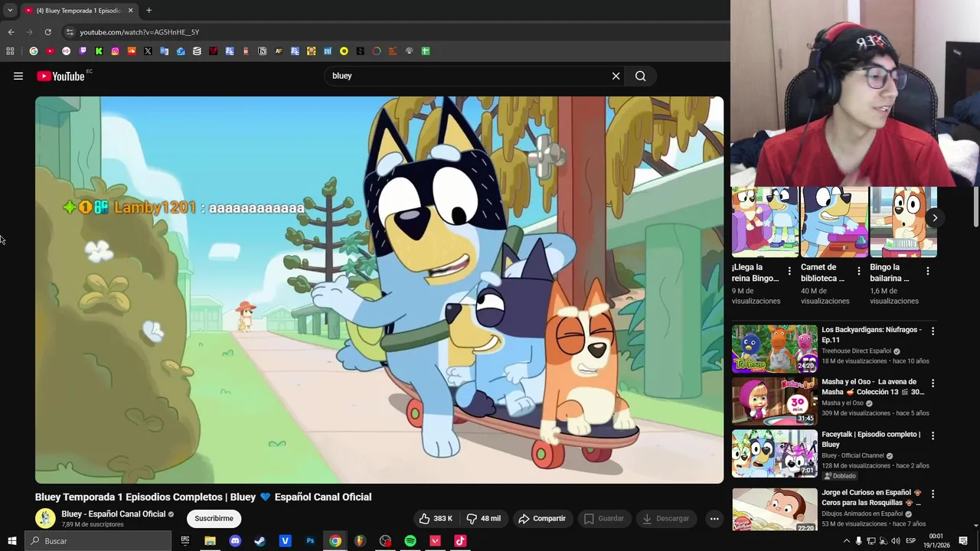
Task: Launch Epic Games from the taskbar
Action: click(x=185, y=541)
